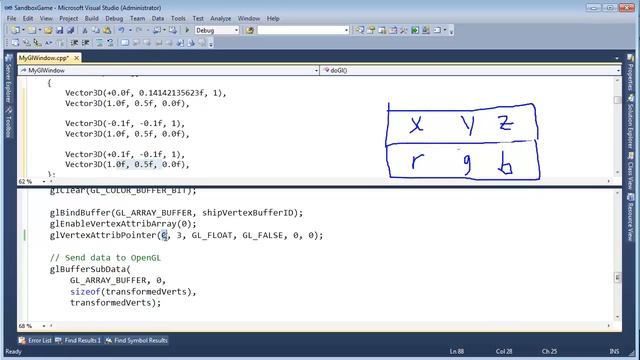Click the Save All icon
This screenshot has width=640, height=360.
click(71, 30)
